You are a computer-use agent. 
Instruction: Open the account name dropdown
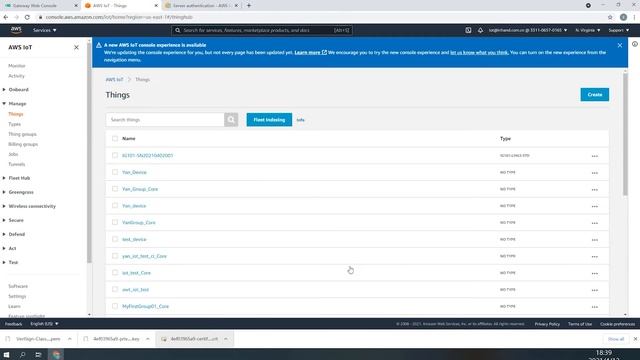click(528, 30)
